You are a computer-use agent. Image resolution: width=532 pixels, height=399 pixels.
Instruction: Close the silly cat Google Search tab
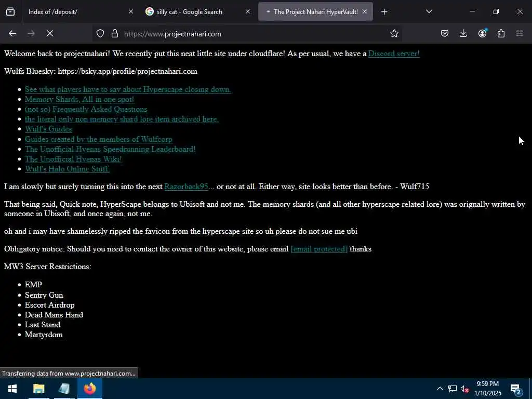click(x=248, y=11)
